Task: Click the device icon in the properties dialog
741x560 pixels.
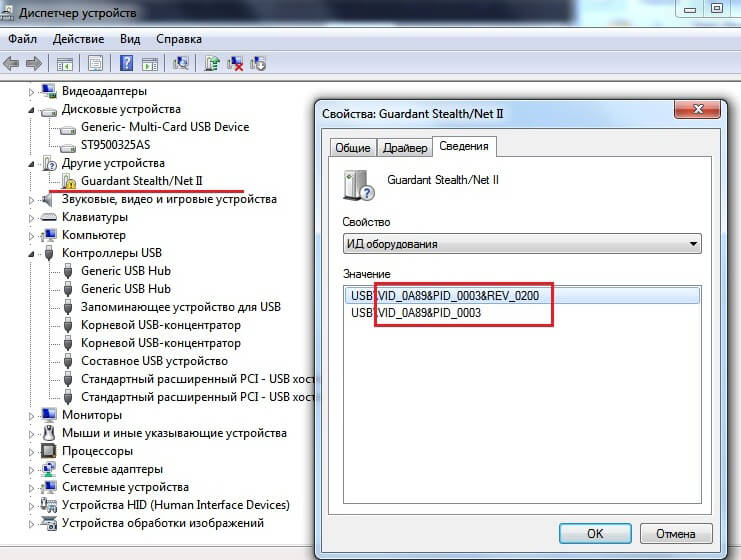Action: (x=358, y=185)
